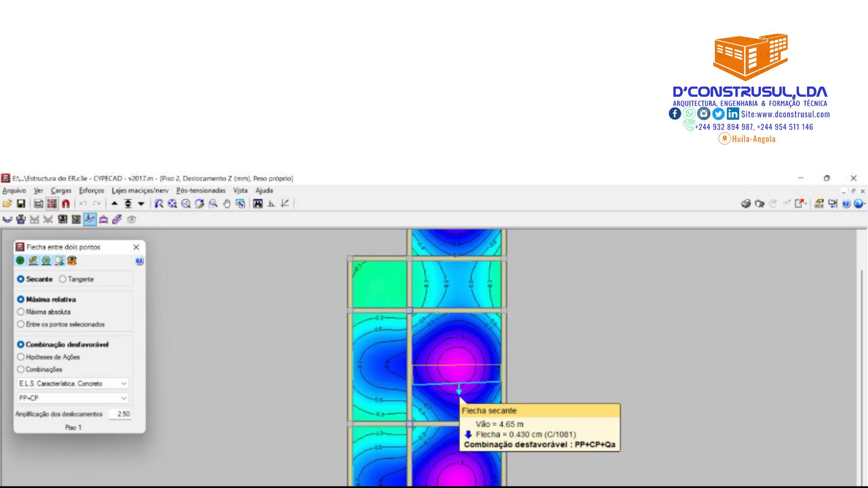Click the green circle icon in Flecha panel
868x488 pixels.
click(20, 261)
